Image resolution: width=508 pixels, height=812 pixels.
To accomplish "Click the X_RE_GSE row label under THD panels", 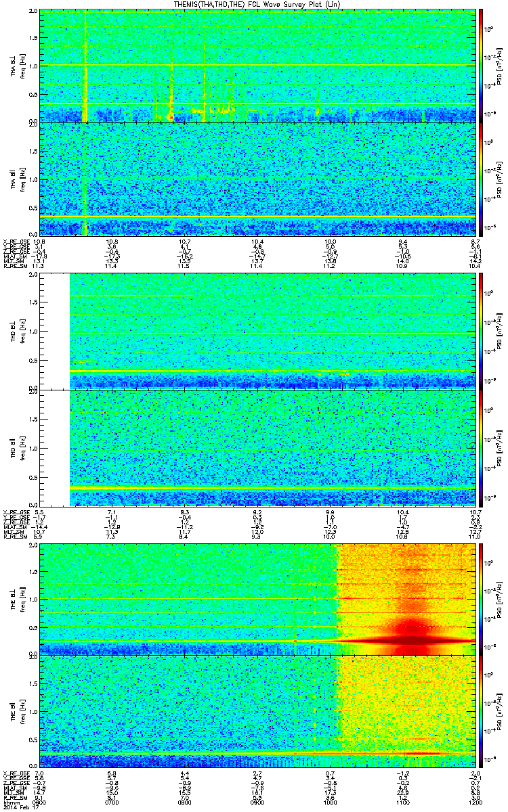I will pyautogui.click(x=15, y=512).
